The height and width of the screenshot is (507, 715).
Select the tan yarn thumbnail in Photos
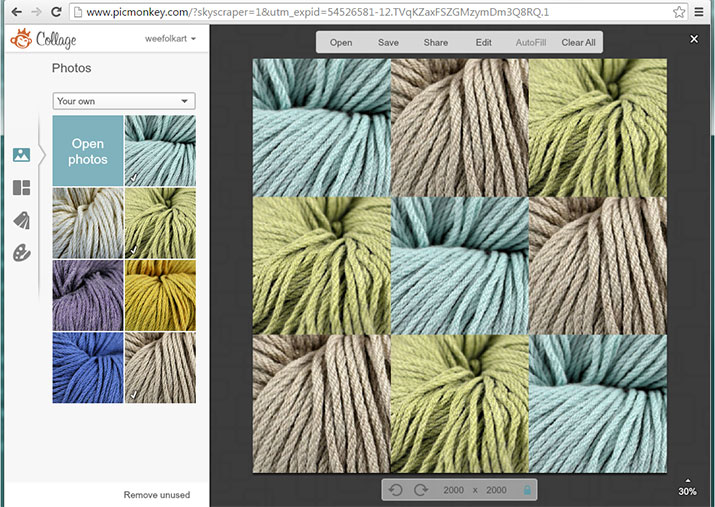[161, 367]
